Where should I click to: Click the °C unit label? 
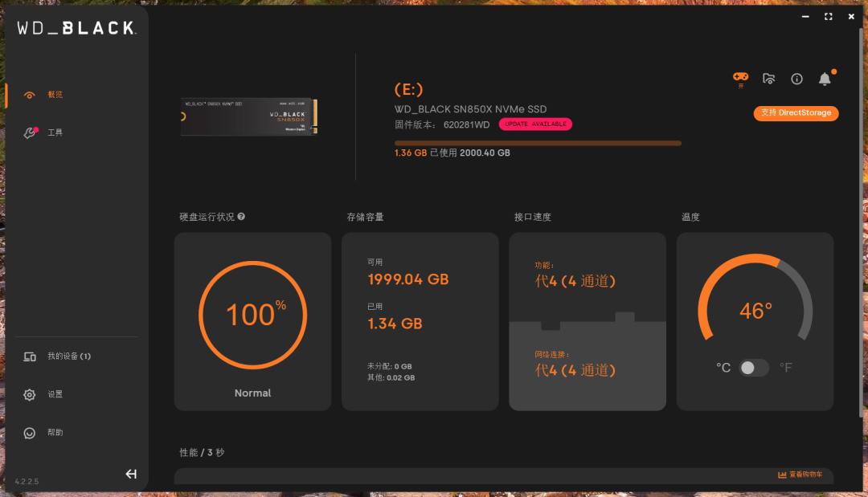click(723, 368)
